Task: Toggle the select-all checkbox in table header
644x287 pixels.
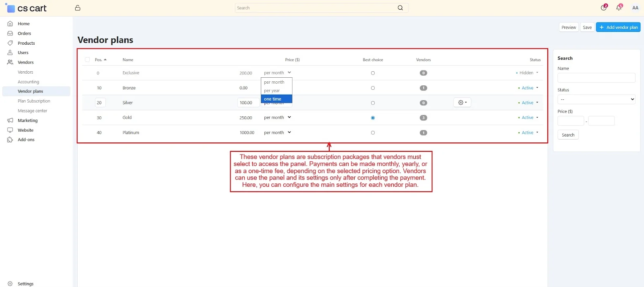Action: click(87, 60)
